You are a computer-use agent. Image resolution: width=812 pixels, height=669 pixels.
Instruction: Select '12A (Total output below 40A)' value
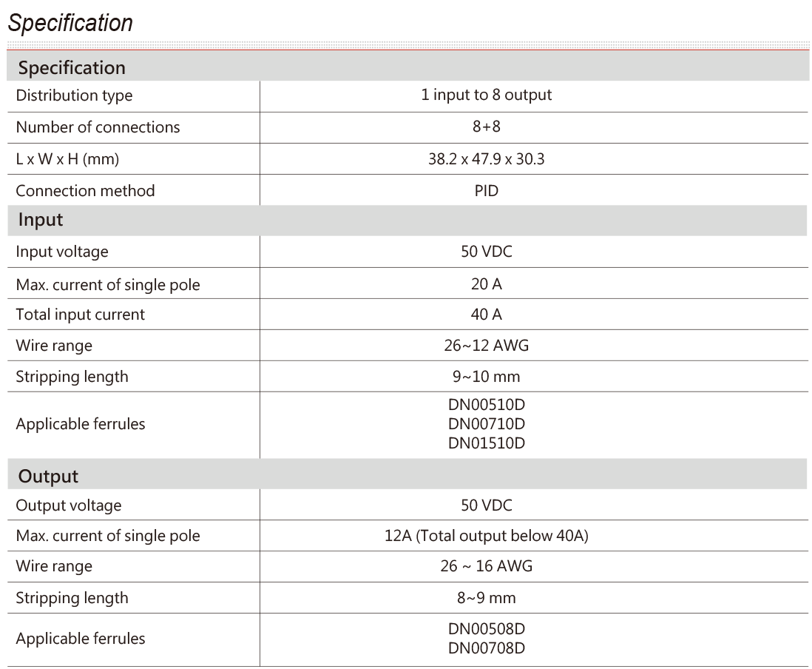(x=487, y=536)
